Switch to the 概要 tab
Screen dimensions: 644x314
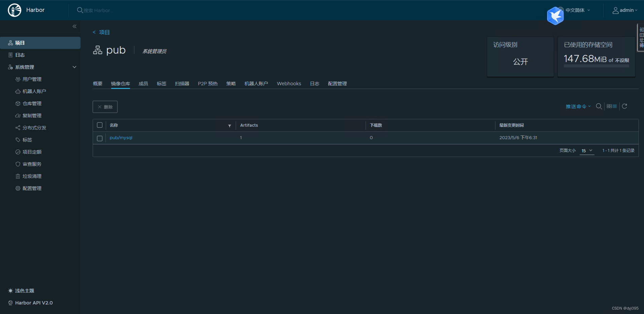click(x=98, y=84)
